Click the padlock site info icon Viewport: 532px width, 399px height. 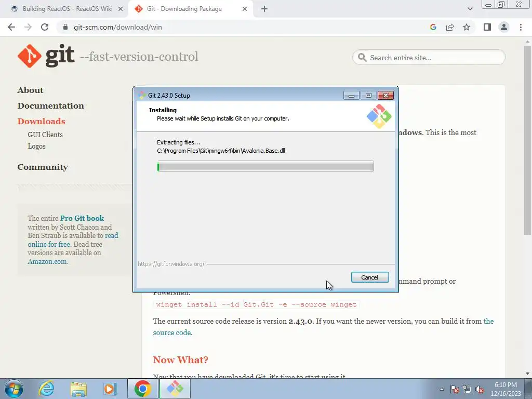tap(65, 27)
